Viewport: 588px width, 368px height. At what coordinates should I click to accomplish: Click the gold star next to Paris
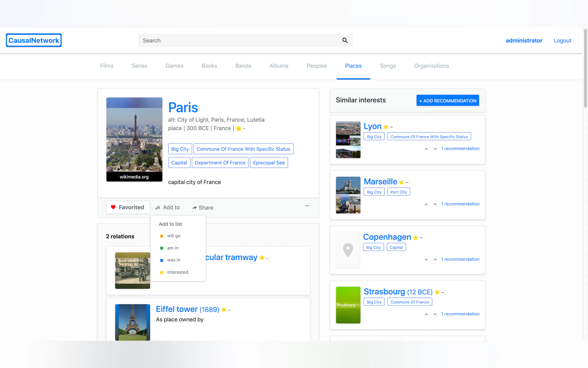(x=238, y=128)
